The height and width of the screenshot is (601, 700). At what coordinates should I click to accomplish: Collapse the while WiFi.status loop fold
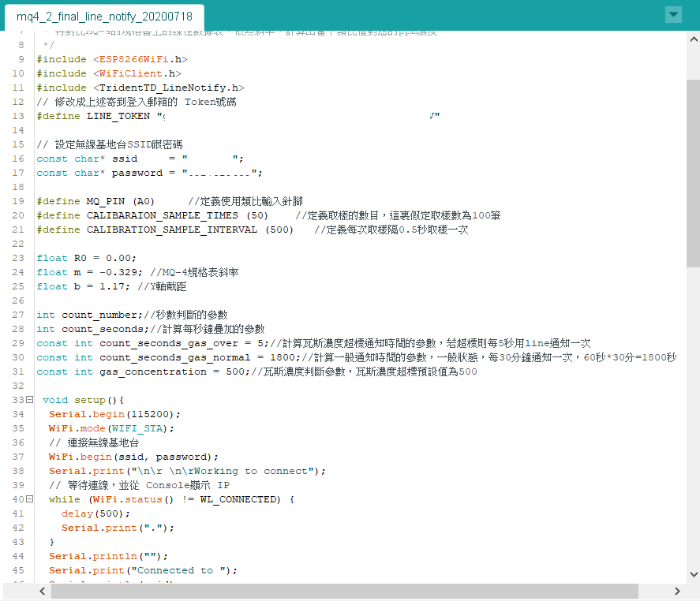tap(29, 498)
